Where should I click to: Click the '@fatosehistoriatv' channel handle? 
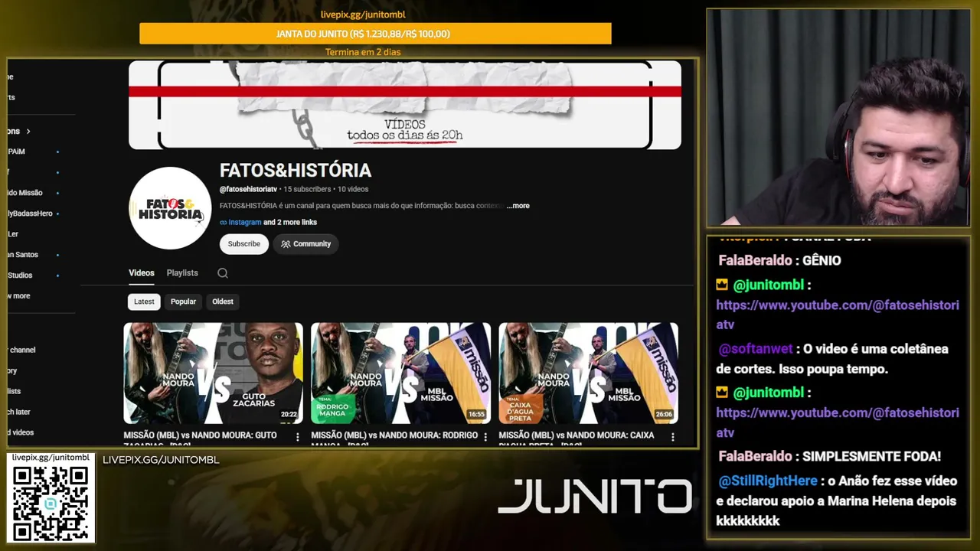248,189
